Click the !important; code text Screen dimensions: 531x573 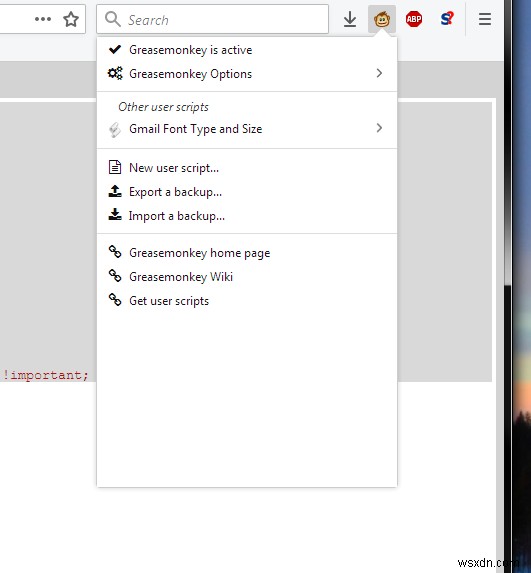pos(46,375)
